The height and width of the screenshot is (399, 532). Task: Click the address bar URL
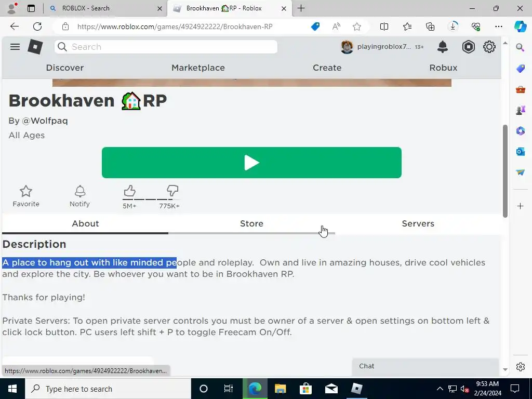tap(175, 26)
